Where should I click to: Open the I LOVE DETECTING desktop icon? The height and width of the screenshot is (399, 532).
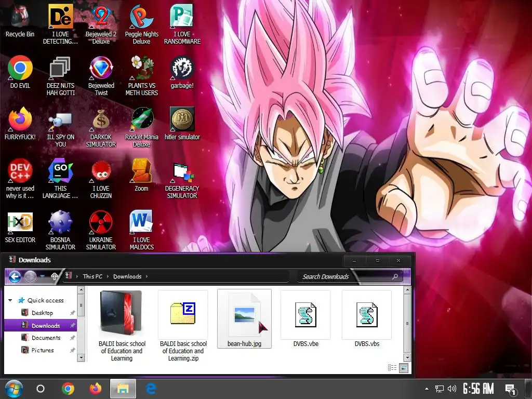coord(60,24)
